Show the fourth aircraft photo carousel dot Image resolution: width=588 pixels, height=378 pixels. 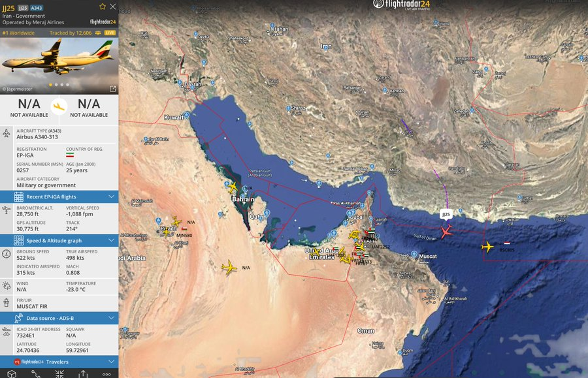tap(67, 85)
